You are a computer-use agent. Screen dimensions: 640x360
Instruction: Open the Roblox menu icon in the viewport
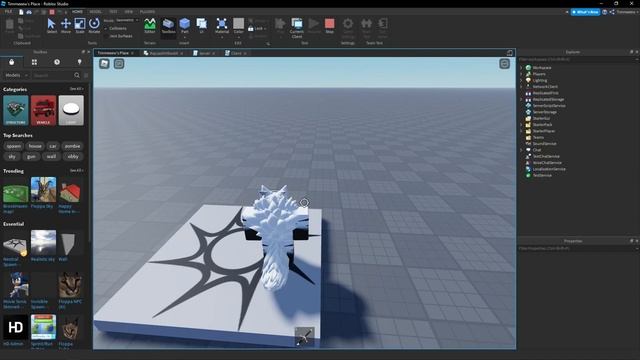pos(104,64)
